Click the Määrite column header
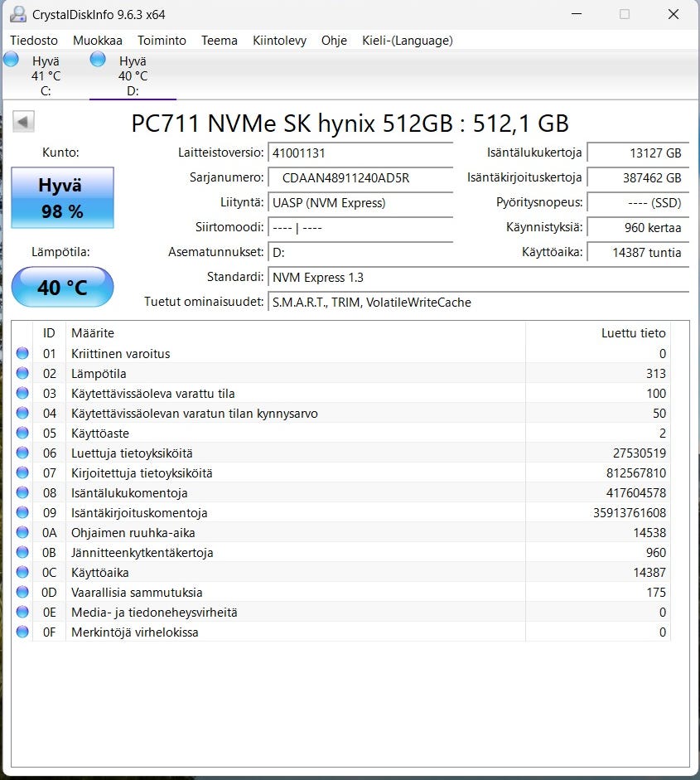Viewport: 700px width, 780px height. point(295,332)
